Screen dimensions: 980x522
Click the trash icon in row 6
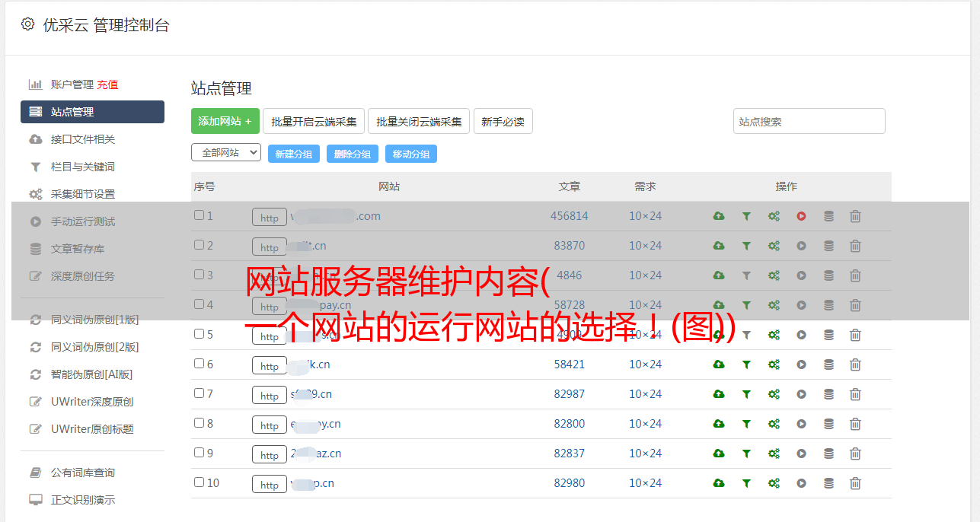(855, 364)
